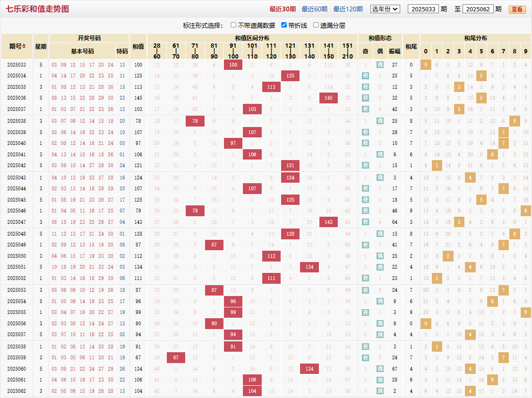The height and width of the screenshot is (398, 532).
Task: Click the orange tail 0 cell in row 2025033
Action: tap(426, 65)
